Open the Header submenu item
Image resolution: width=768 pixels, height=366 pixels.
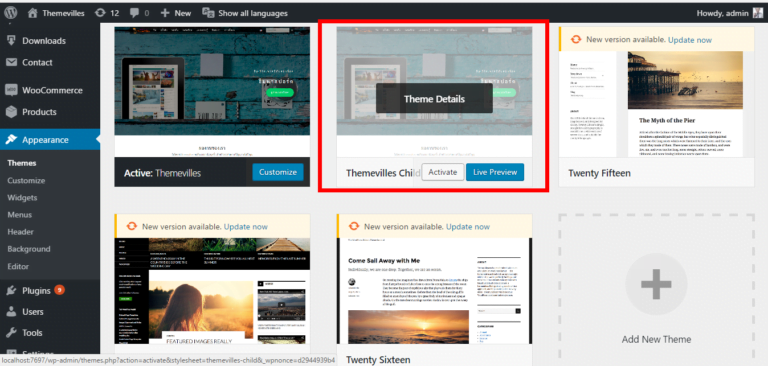[x=20, y=232]
